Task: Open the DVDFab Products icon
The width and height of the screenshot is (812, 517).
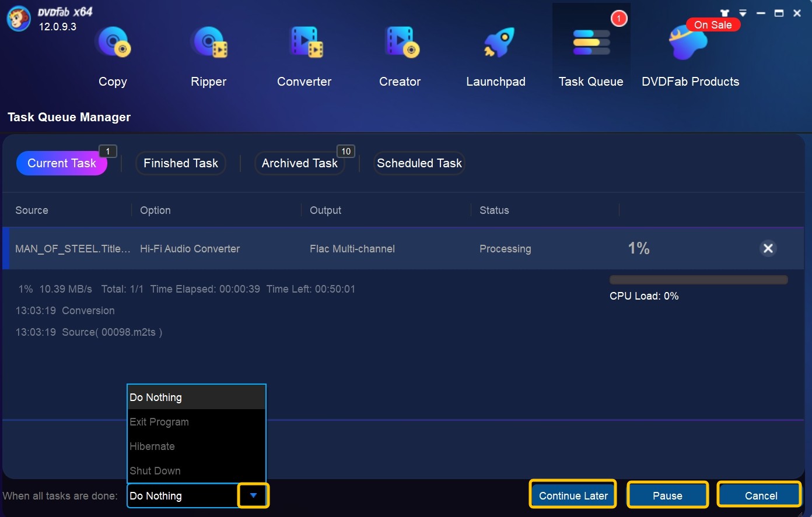Action: [x=688, y=43]
